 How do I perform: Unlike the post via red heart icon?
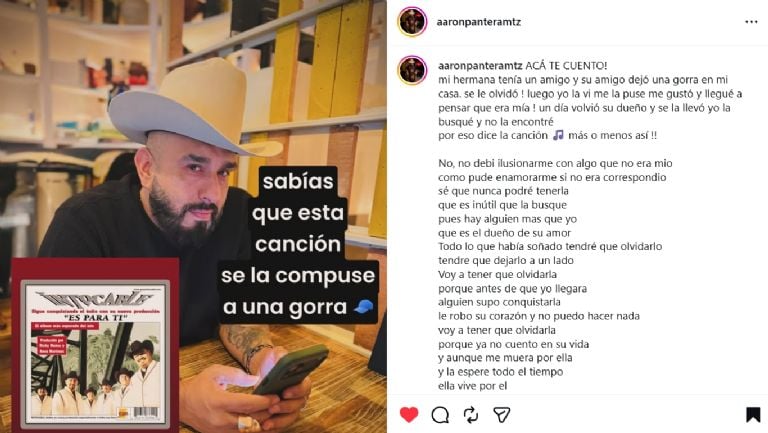[x=409, y=414]
